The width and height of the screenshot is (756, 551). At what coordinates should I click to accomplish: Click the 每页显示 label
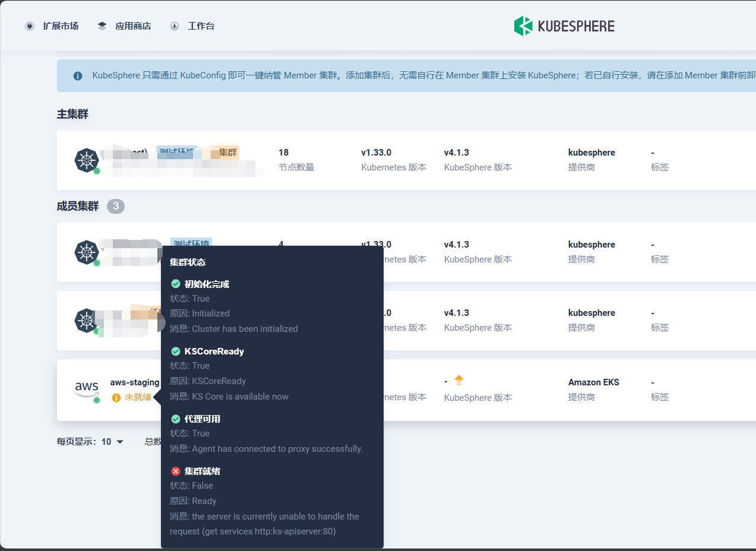click(x=77, y=442)
